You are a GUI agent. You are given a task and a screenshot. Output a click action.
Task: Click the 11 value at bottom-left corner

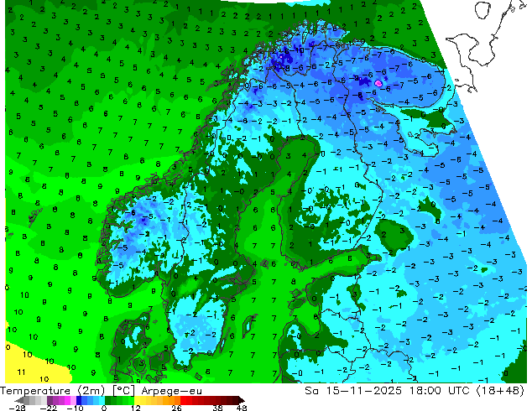click(x=22, y=370)
